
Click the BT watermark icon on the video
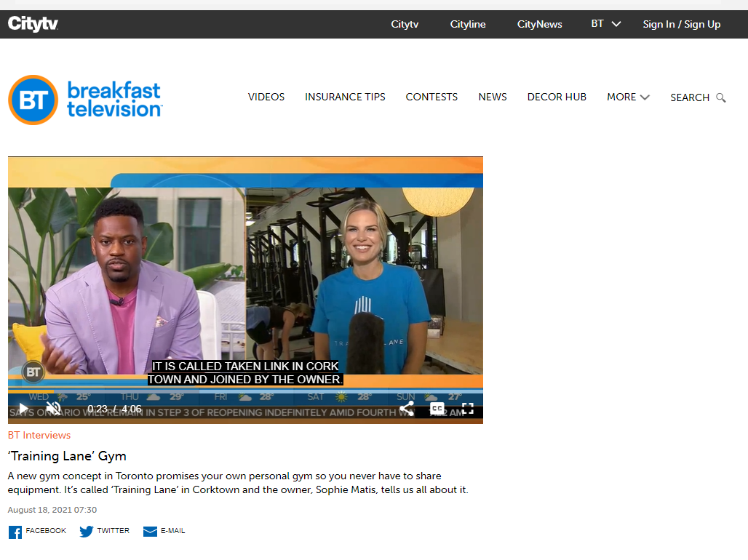click(x=32, y=372)
